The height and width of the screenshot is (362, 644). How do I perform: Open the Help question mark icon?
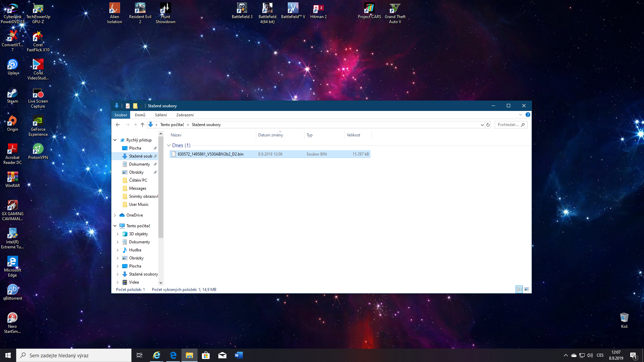[528, 115]
